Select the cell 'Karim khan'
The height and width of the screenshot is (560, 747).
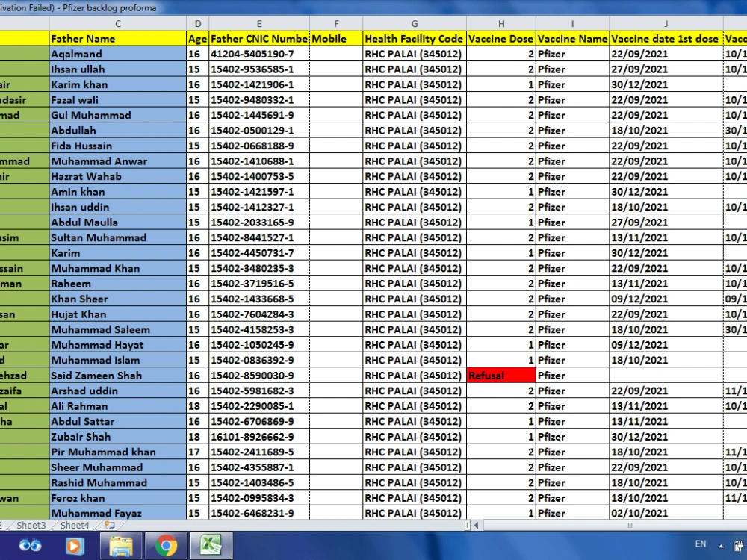(x=118, y=84)
